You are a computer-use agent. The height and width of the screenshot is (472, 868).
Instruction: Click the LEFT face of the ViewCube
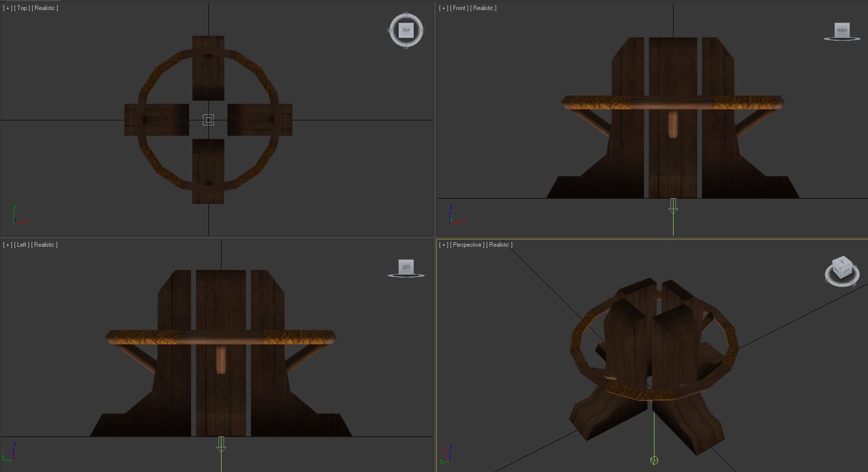[x=406, y=267]
